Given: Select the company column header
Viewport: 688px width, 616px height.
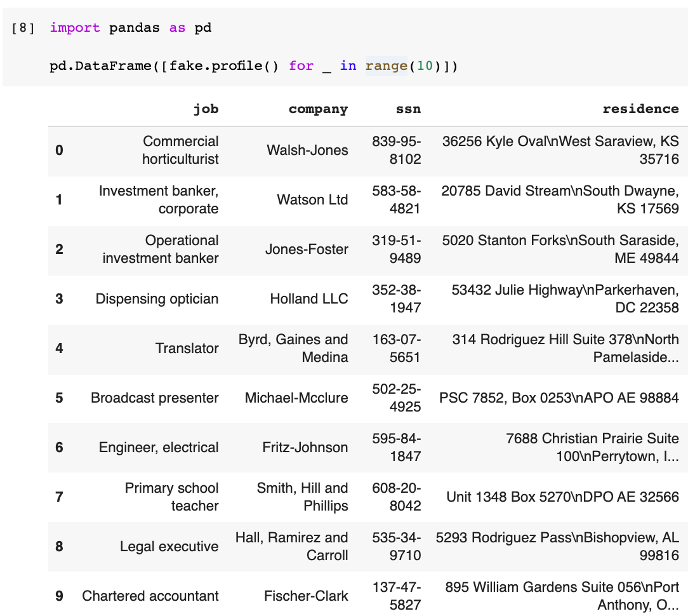Looking at the screenshot, I should (318, 109).
